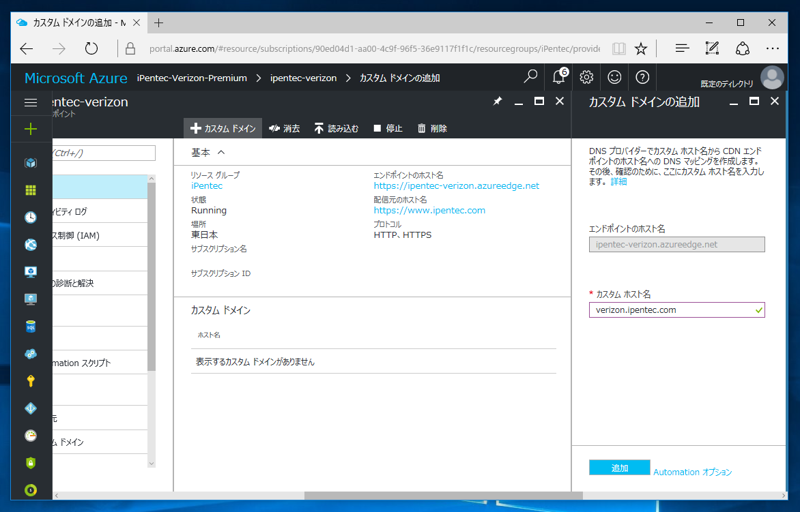Click the blade menu search box
This screenshot has width=800, height=512.
pyautogui.click(x=104, y=152)
